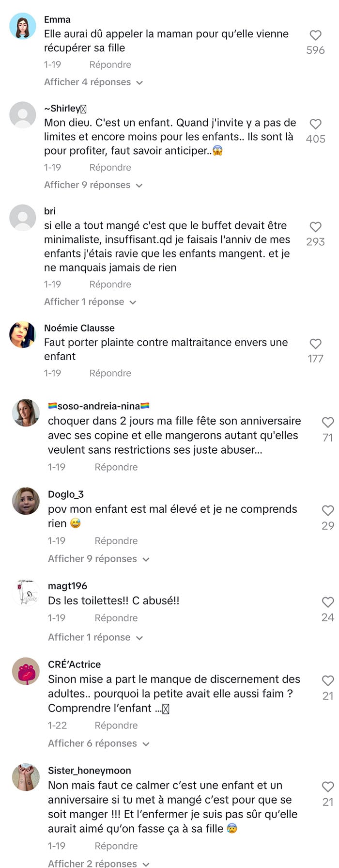Tap the heart beside Doglo_3's comment
The height and width of the screenshot is (868, 339).
(328, 510)
